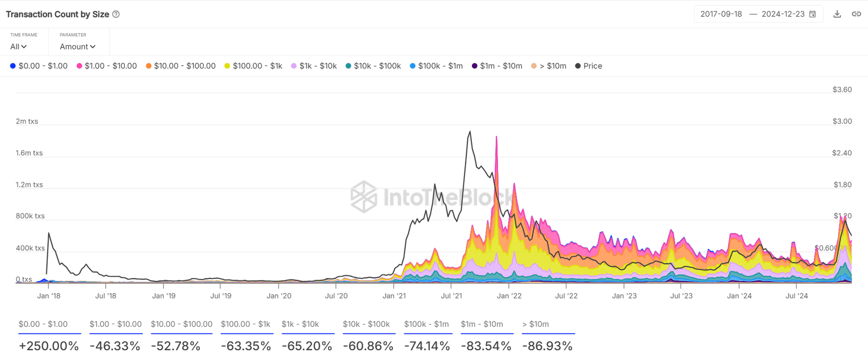Screen dimensions: 868x360
Task: Toggle the Price legend series
Action: coord(589,66)
